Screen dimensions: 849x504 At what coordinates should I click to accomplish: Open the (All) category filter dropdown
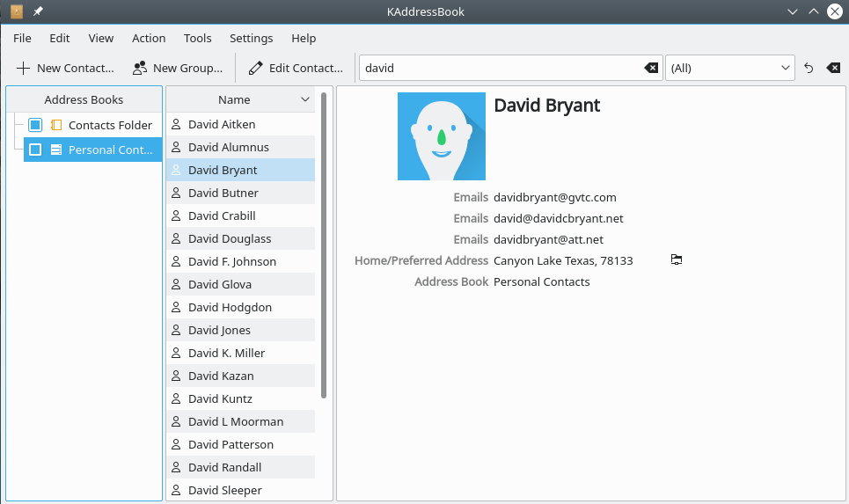click(729, 69)
